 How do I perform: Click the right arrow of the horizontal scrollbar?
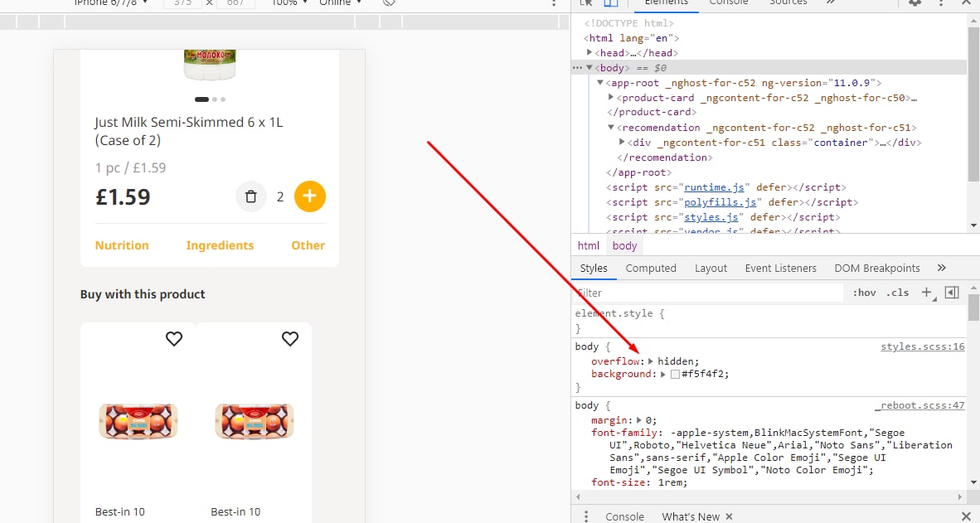click(x=959, y=496)
